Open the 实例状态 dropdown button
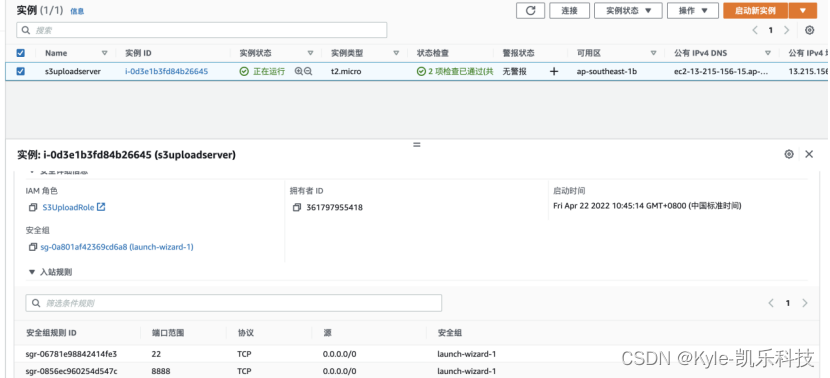 [x=628, y=11]
